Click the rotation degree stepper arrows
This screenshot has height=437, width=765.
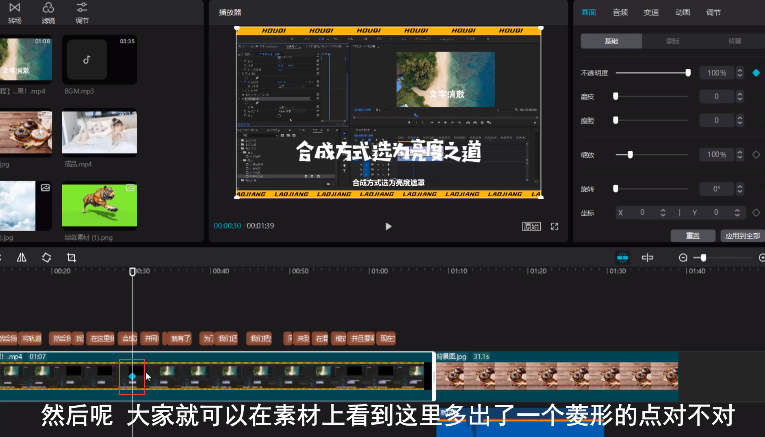click(x=738, y=188)
